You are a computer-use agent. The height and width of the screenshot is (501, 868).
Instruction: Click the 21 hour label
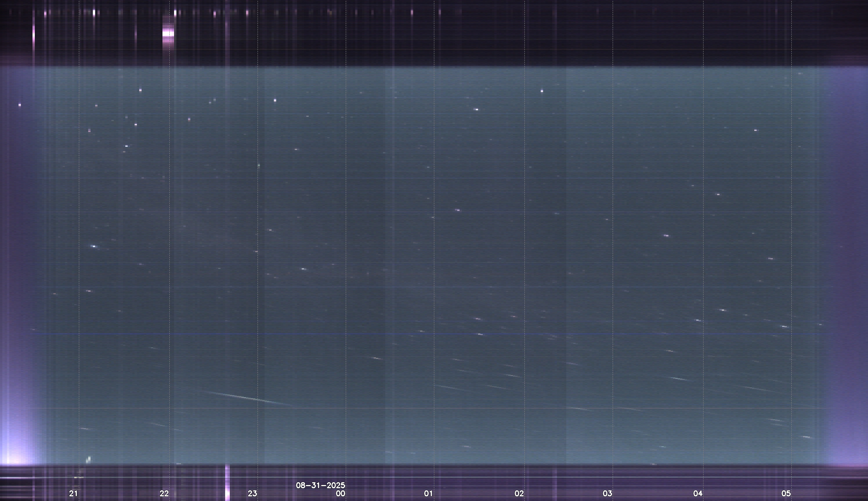click(73, 493)
